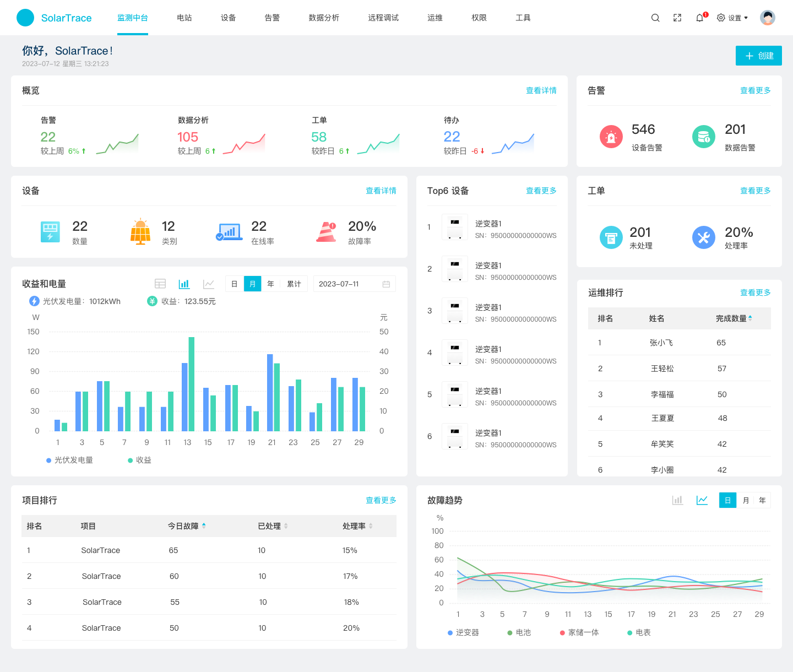Open the search magnifier icon
The width and height of the screenshot is (793, 672).
(655, 18)
